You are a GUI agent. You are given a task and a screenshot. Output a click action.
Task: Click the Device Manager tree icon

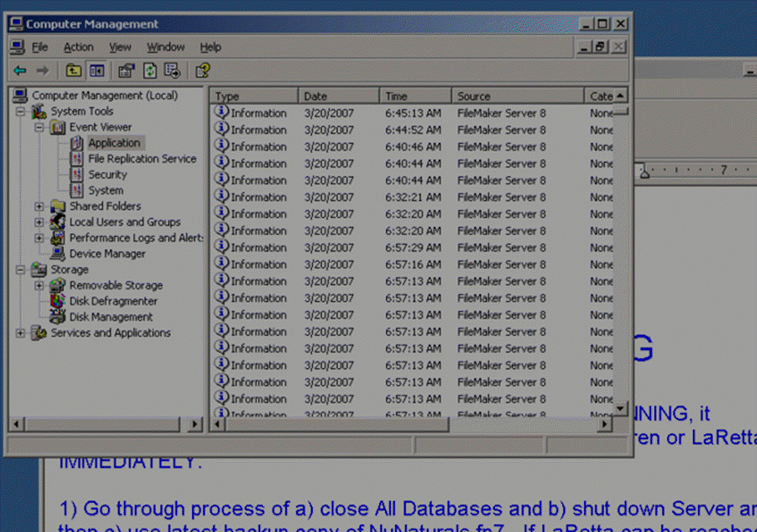58,254
